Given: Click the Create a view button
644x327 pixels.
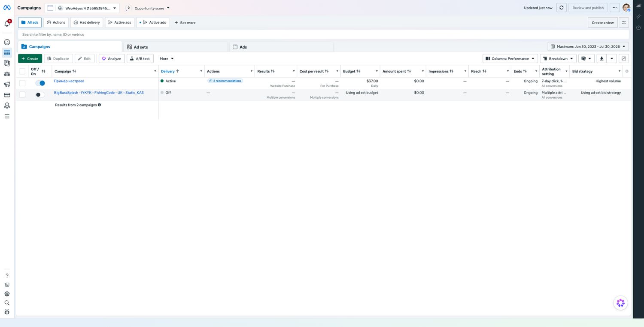Looking at the screenshot, I should (603, 23).
